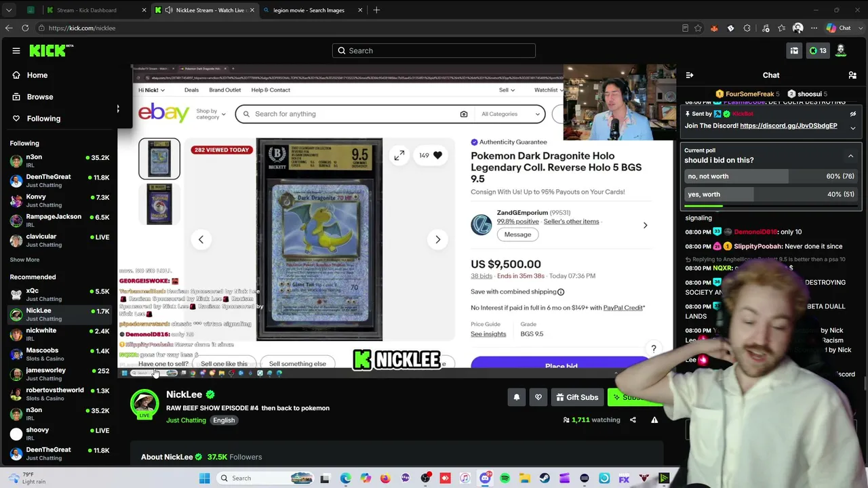Open Mascoobs channel in Recommended
This screenshot has width=868, height=488.
pyautogui.click(x=60, y=354)
